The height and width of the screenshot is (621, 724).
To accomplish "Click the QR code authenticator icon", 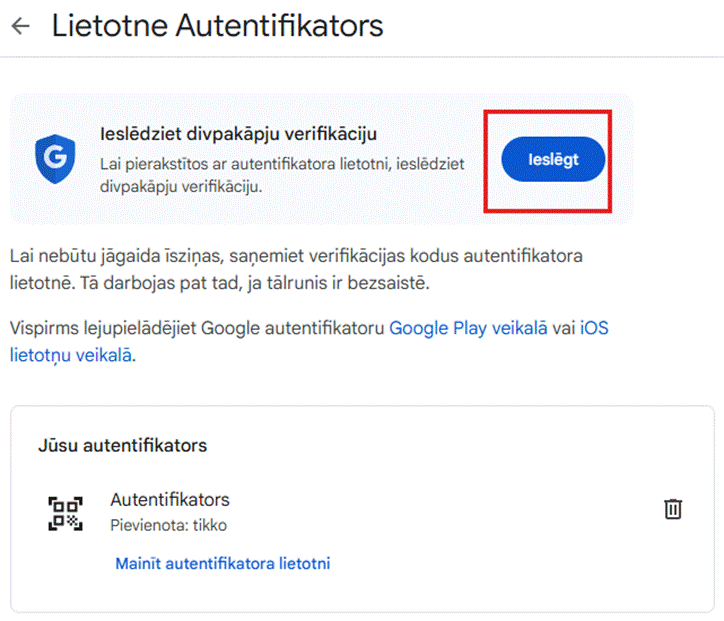I will 66,513.
